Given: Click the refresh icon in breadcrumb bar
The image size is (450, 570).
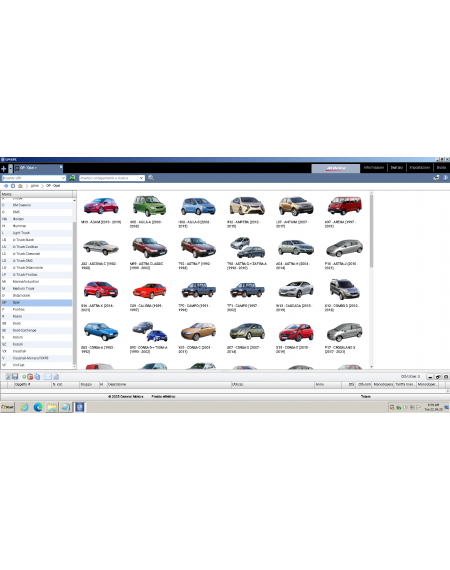Looking at the screenshot, I should click(13, 186).
